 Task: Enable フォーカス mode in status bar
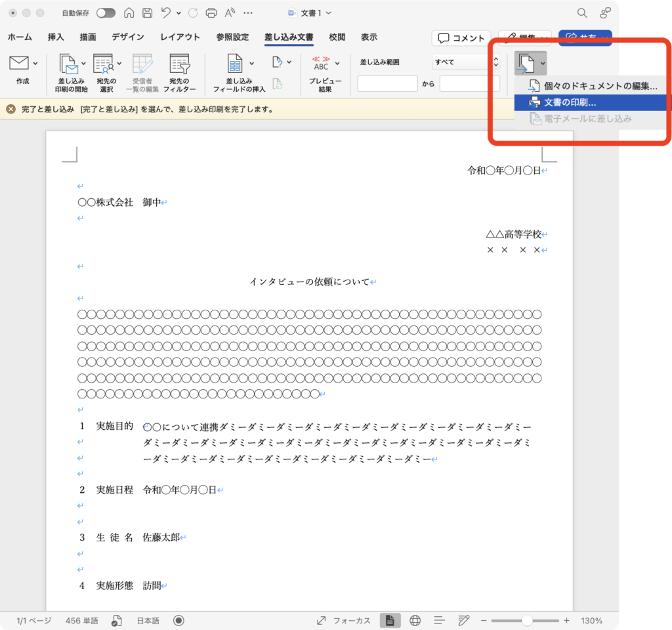click(344, 620)
